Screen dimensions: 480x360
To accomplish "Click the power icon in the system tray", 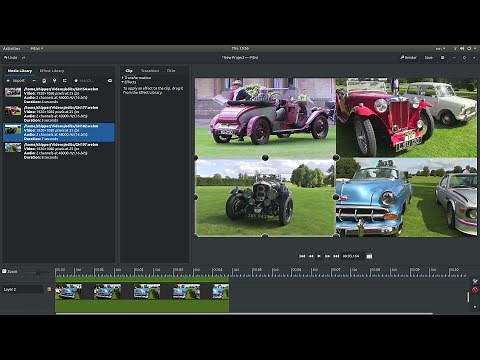I will coord(469,49).
